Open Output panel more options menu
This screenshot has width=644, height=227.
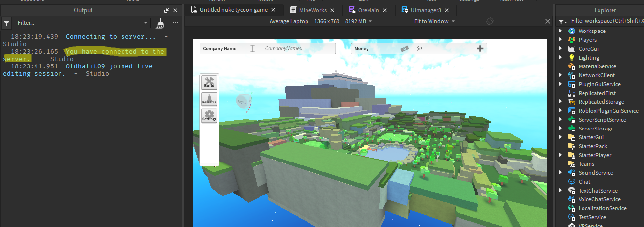(x=175, y=23)
